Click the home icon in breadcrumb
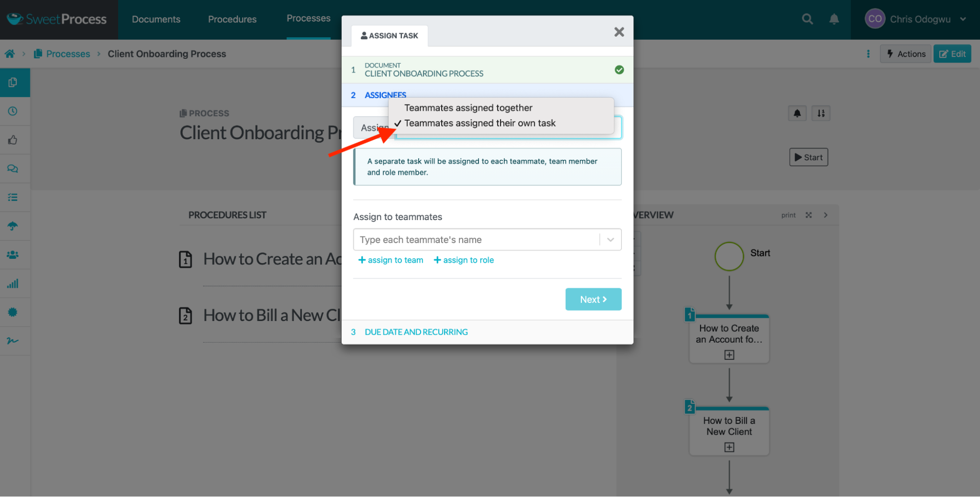This screenshot has height=497, width=980. [x=10, y=54]
